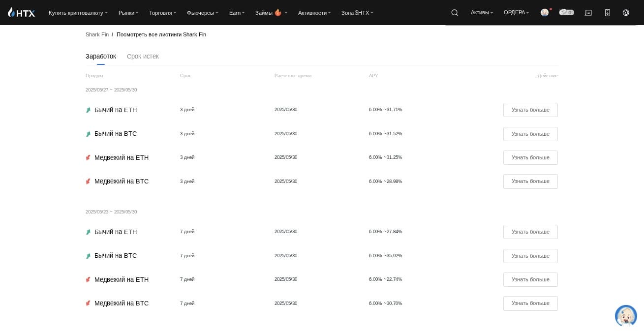Open the Earn dropdown
The height and width of the screenshot is (332, 644).
coord(237,13)
